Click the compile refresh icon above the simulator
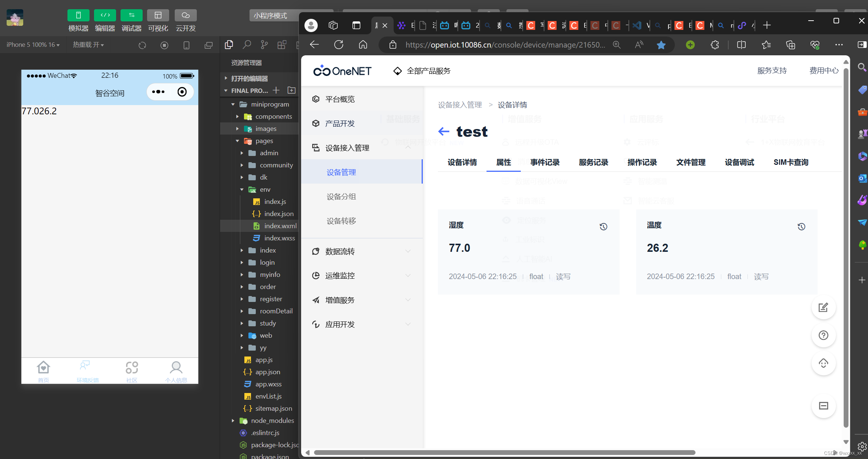 point(142,45)
